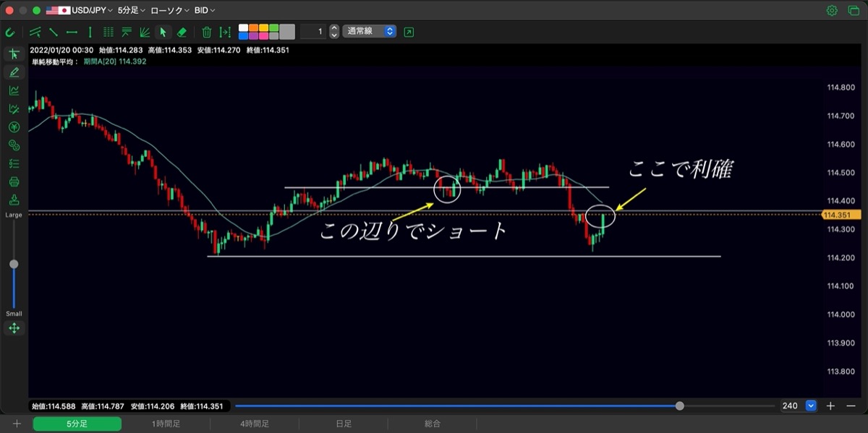Image resolution: width=868 pixels, height=433 pixels.
Task: Click the line width stepper arrows
Action: click(333, 32)
